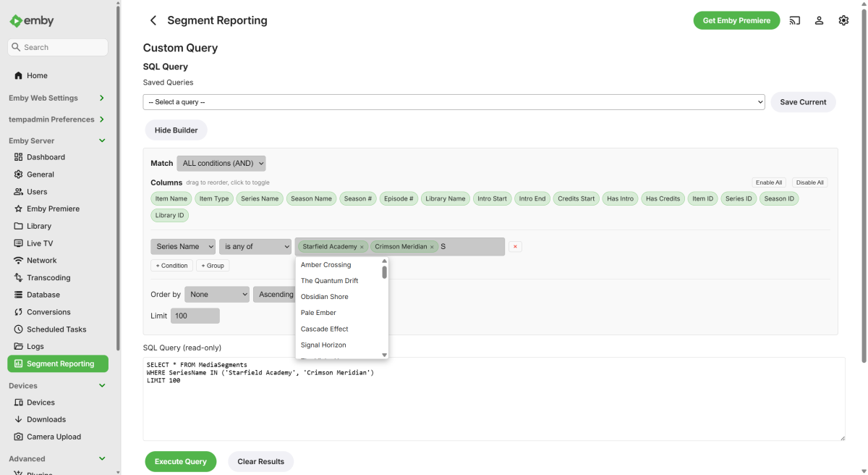Open the user profile icon
The image size is (868, 475).
pyautogui.click(x=819, y=20)
